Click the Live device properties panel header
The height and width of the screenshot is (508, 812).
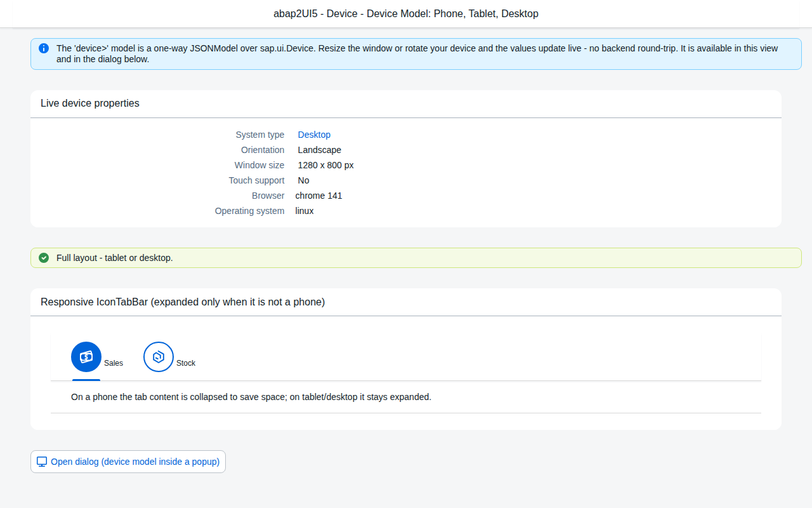[406, 104]
